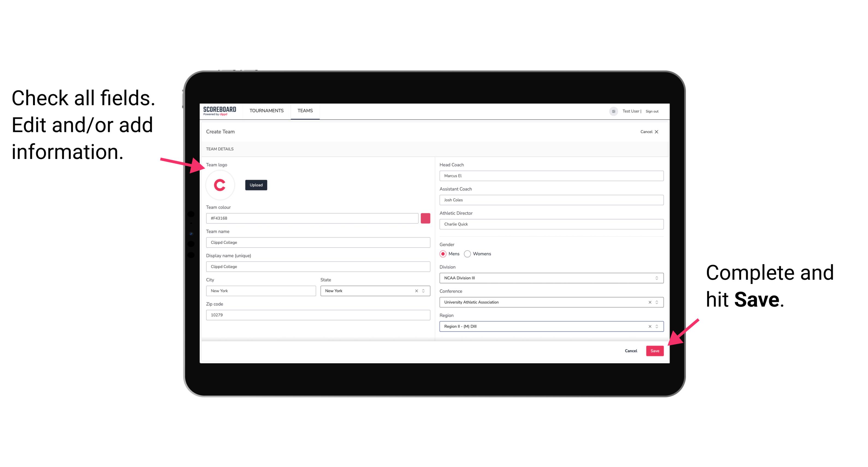Open the TOURNAMENTS tab
The image size is (868, 467).
tap(266, 110)
